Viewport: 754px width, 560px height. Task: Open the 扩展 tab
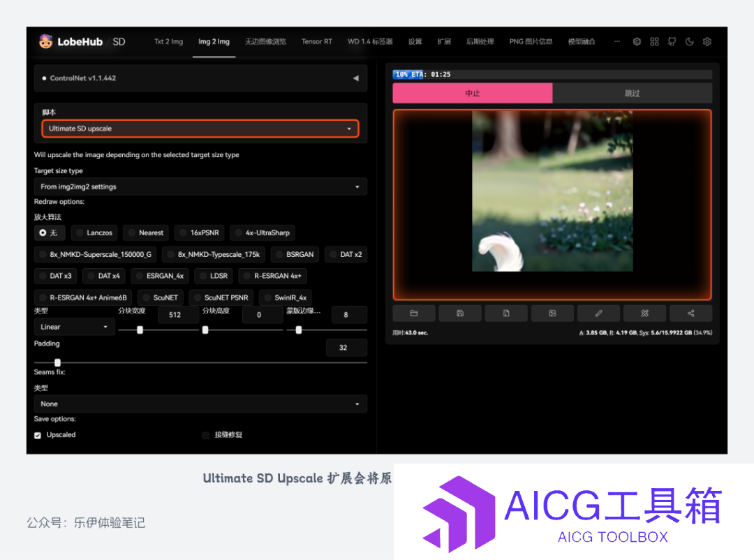click(444, 42)
